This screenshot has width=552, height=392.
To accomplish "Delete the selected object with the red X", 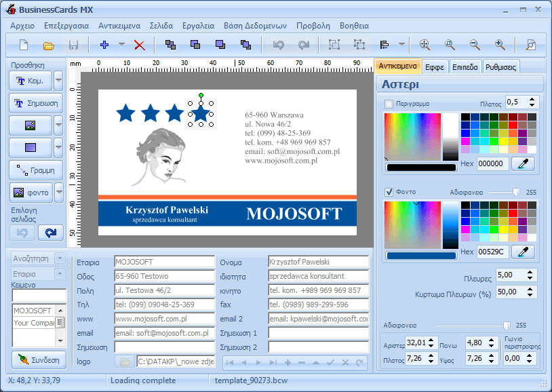I will [x=140, y=45].
